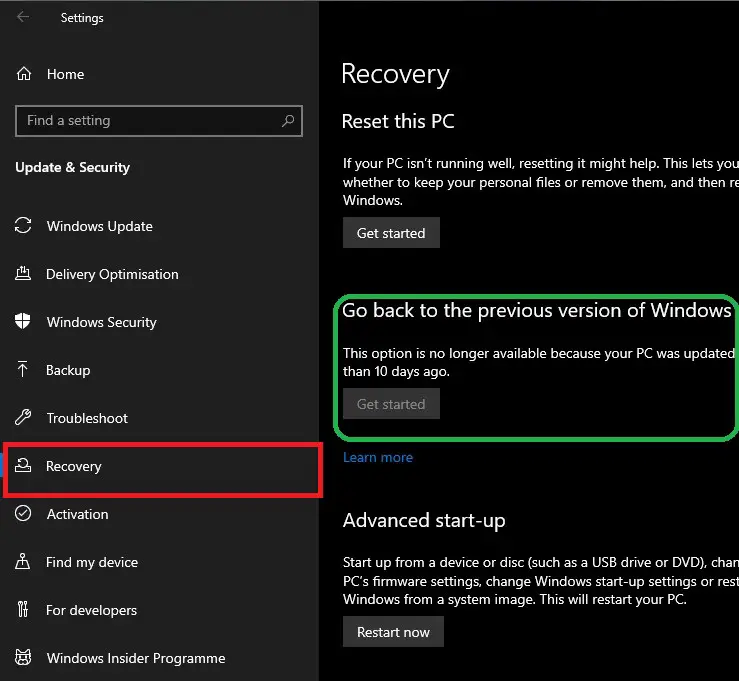The height and width of the screenshot is (681, 739).
Task: Open the Learn more link
Action: coord(377,457)
